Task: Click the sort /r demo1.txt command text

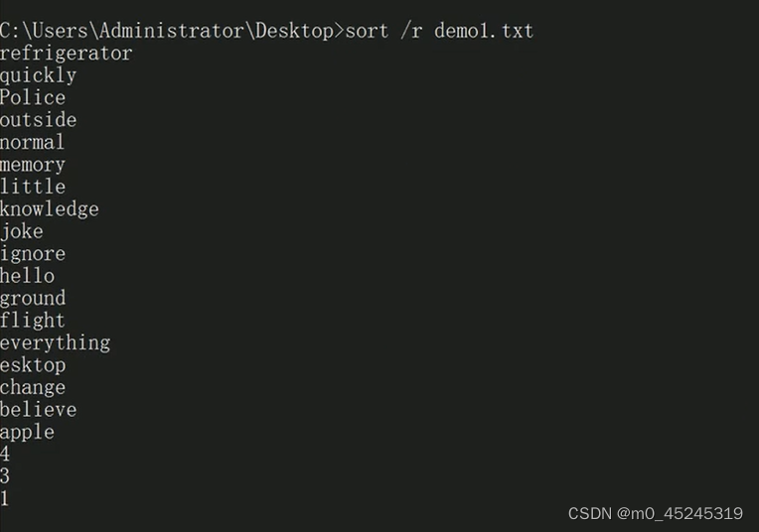Action: tap(438, 31)
